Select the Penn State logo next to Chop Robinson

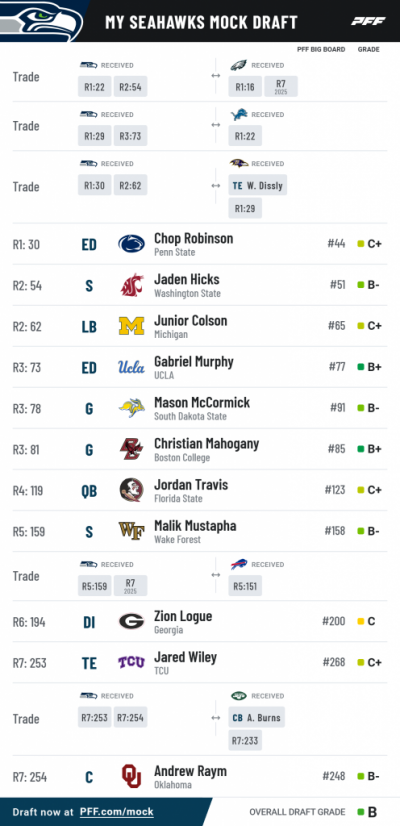(131, 244)
